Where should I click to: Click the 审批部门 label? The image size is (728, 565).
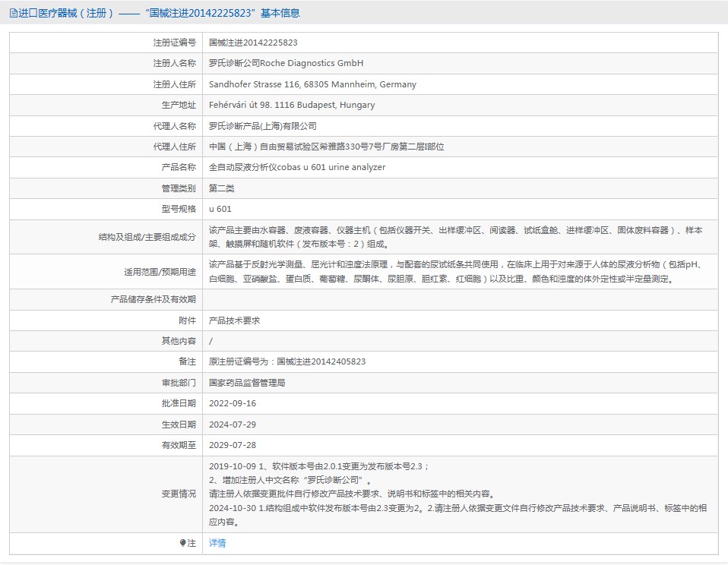[x=179, y=383]
